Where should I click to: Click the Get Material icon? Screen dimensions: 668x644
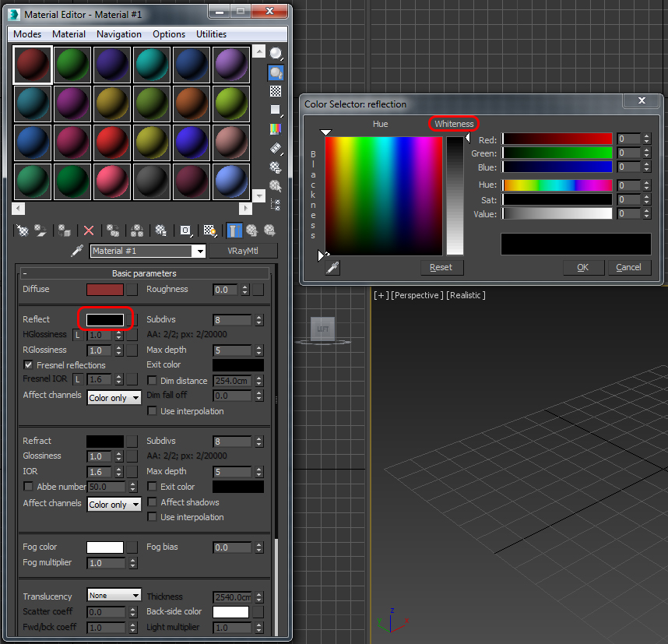click(x=23, y=231)
